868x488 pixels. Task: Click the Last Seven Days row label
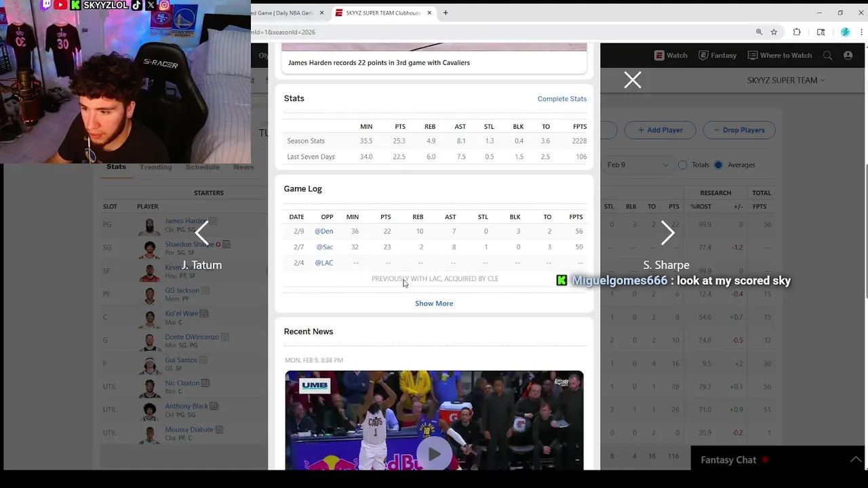coord(311,157)
